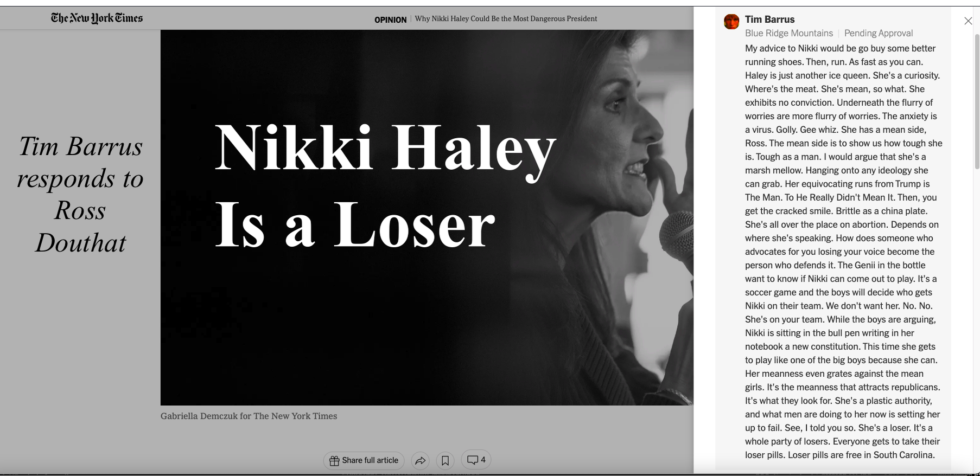Open the 'Why Nikki Haley Could Be' article title
Viewport: 980px width, 476px height.
point(506,19)
